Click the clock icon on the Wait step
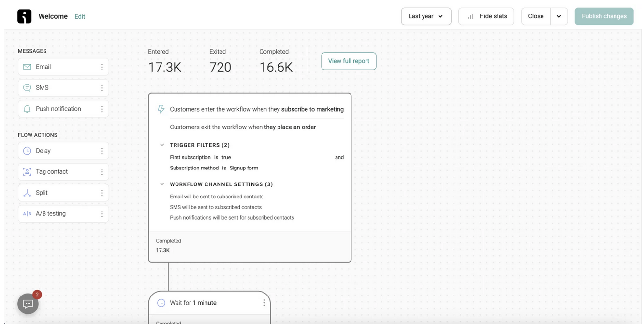This screenshot has height=324, width=644. [x=161, y=303]
